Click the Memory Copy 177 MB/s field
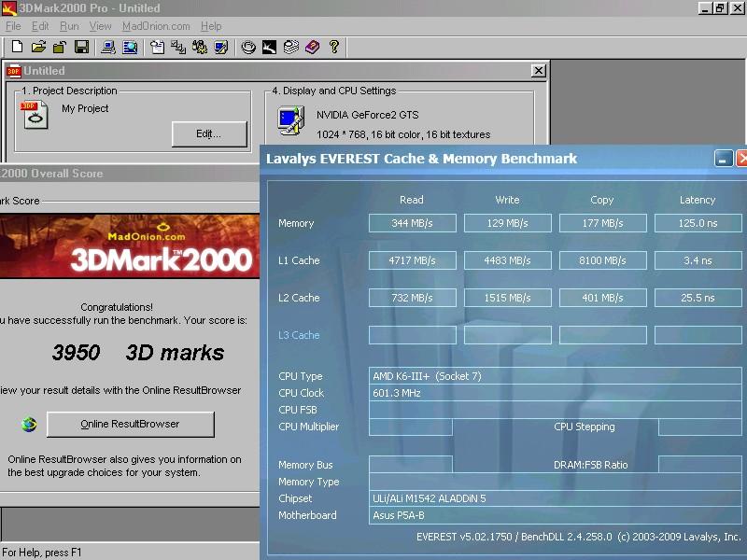747x560 pixels. (x=602, y=223)
